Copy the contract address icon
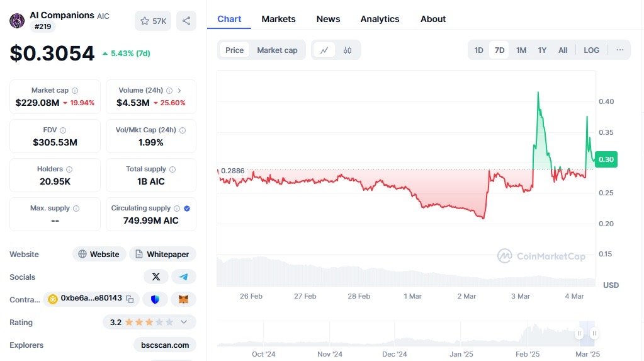The height and width of the screenshot is (361, 644). [x=130, y=299]
